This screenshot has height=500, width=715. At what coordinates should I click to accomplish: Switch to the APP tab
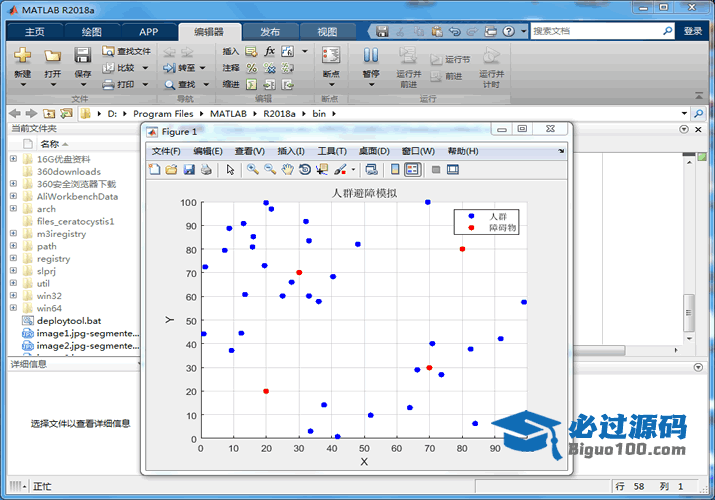pos(149,32)
